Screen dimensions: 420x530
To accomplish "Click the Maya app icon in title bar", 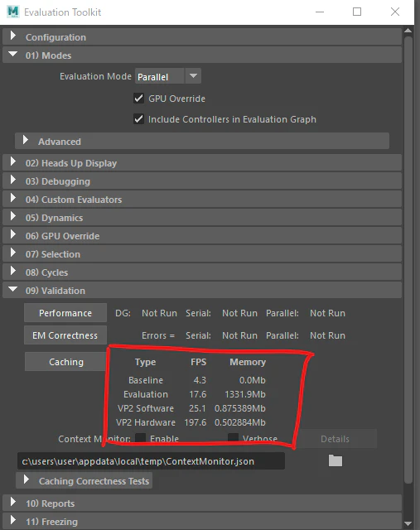I will [13, 12].
